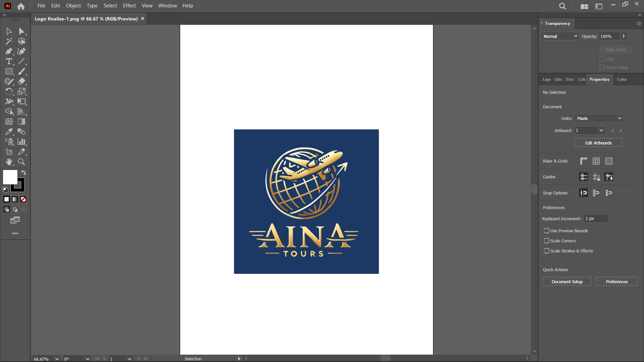Open the Normal blending mode dropdown
Viewport: 644px width, 362px height.
pyautogui.click(x=560, y=36)
